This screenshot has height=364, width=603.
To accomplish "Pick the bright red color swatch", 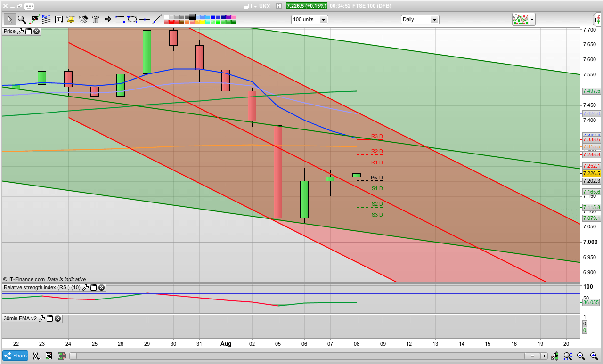I will [x=171, y=22].
